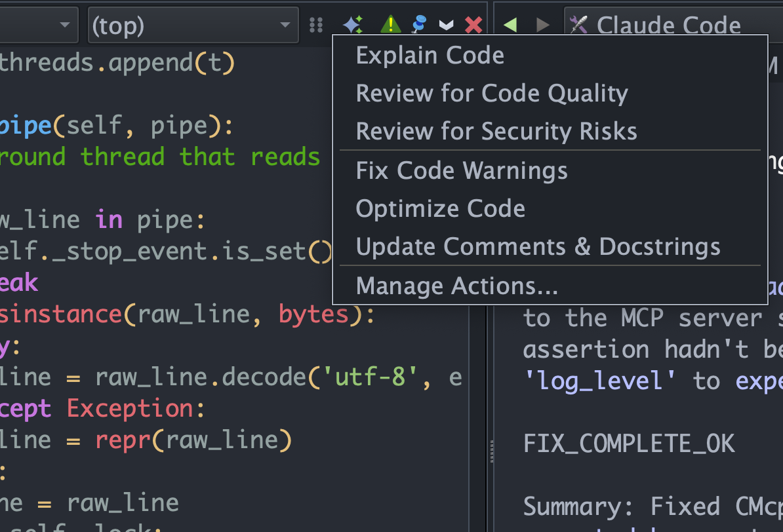Screen dimensions: 783x532
Task: Click the 'Summary: Fixed' text
Action: 622,506
